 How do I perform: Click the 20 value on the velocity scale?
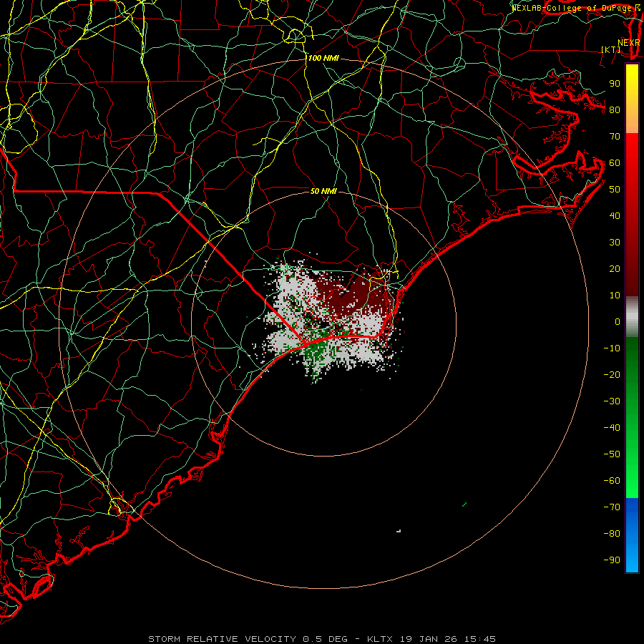pyautogui.click(x=615, y=268)
